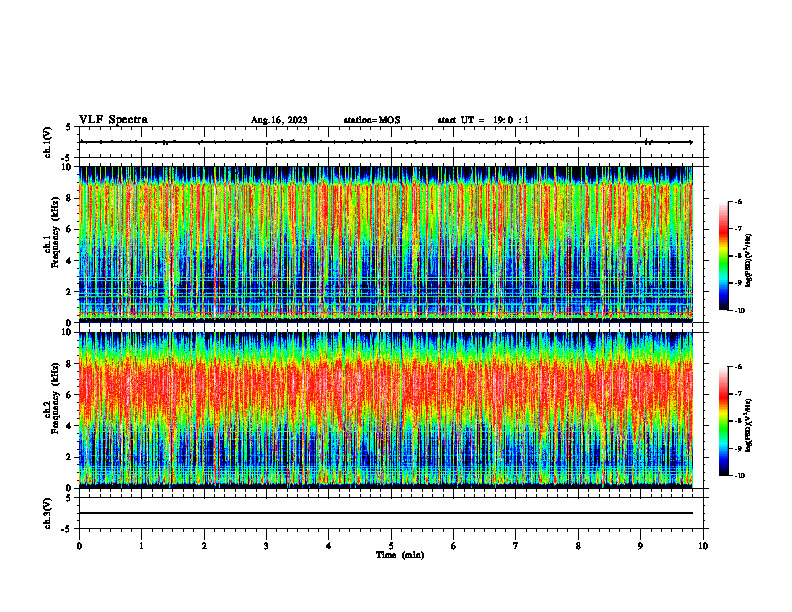Viewport: 792px width, 612px height.
Task: Click time axis tick label "7"
Action: 516,546
